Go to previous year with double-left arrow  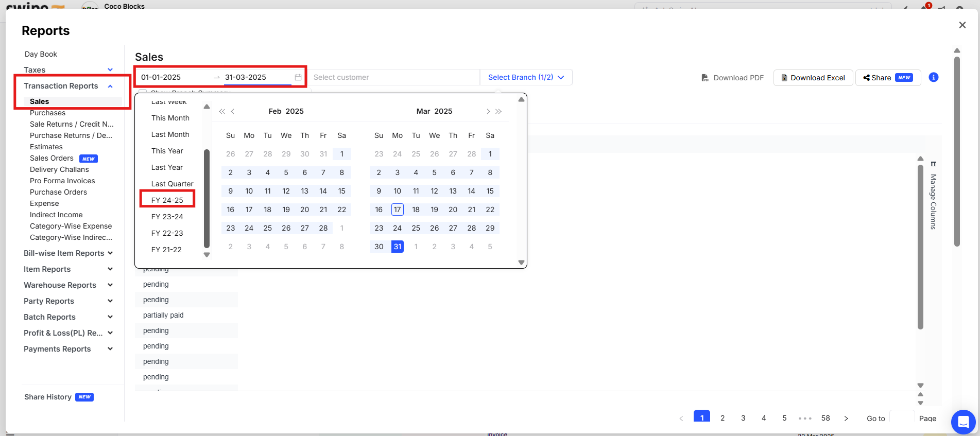(222, 111)
